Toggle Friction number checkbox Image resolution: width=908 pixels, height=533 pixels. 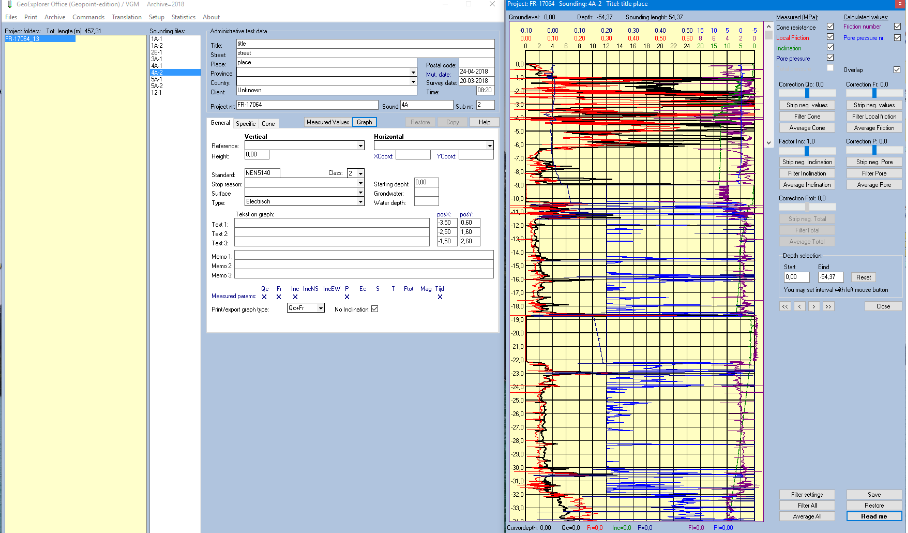point(898,27)
